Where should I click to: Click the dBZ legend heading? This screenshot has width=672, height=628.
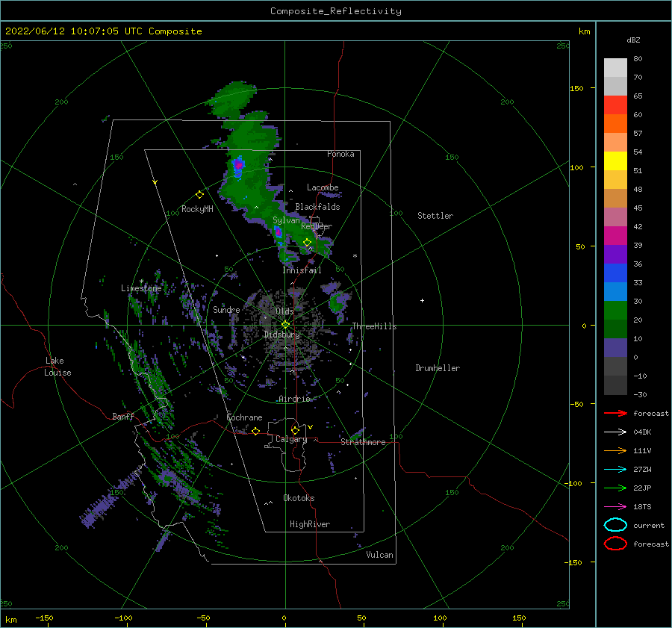point(633,40)
